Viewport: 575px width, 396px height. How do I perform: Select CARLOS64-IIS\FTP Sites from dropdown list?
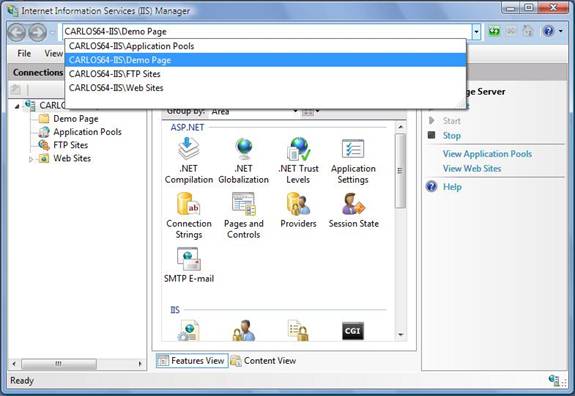265,74
